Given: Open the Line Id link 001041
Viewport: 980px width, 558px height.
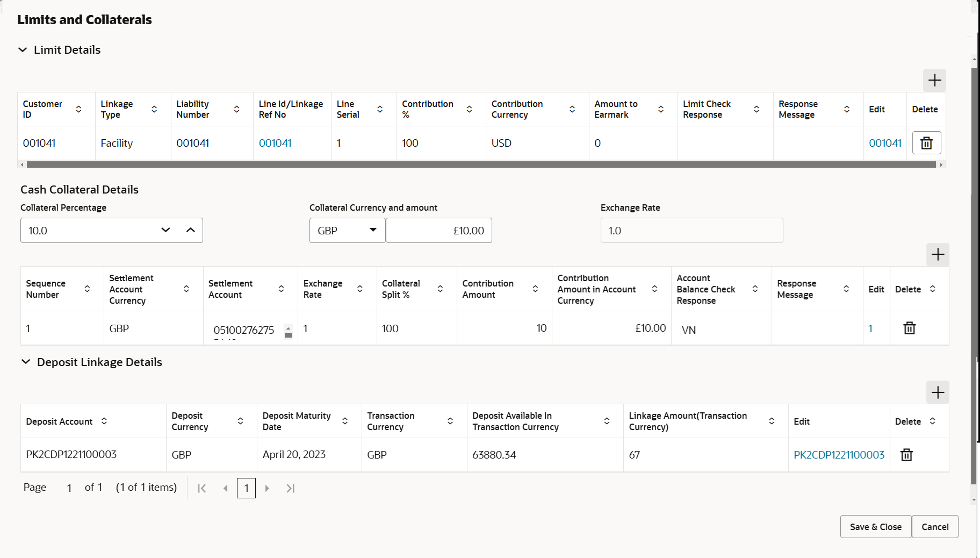Looking at the screenshot, I should 275,143.
